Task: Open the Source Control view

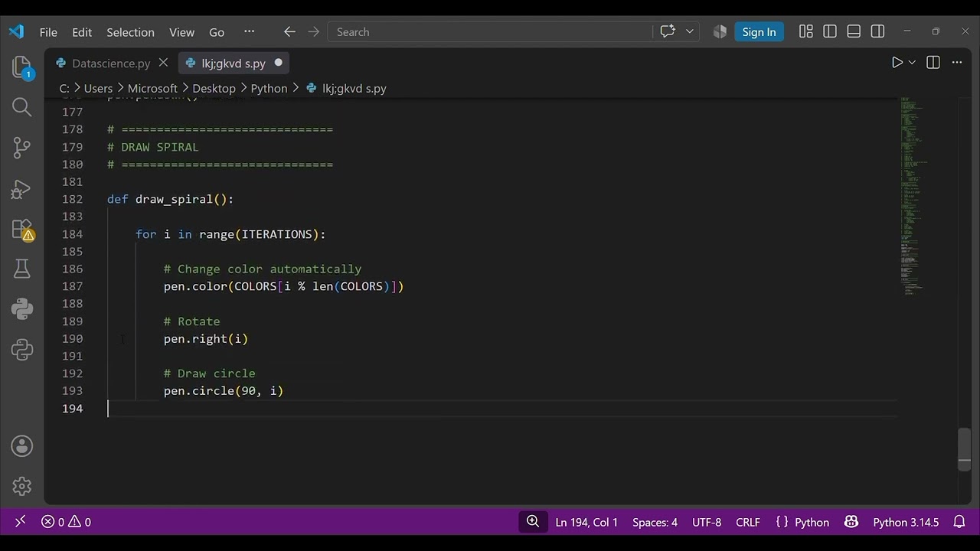Action: pos(22,148)
